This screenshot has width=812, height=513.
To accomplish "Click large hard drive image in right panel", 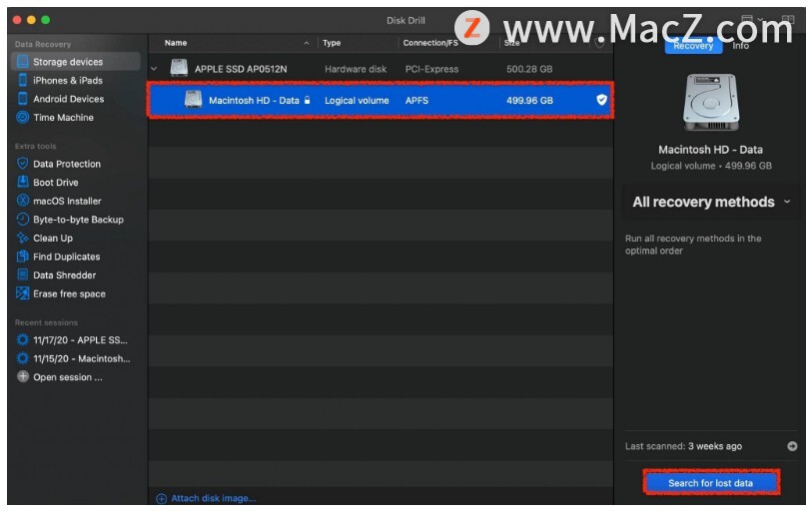I will click(711, 102).
